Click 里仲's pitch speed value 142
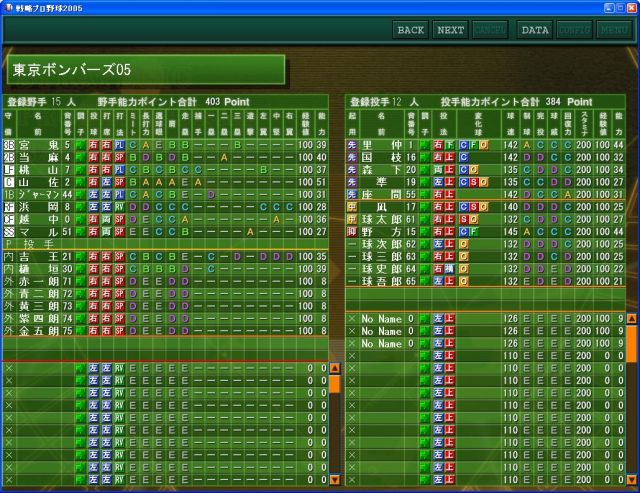Screen dimensions: 640x493 [510, 145]
